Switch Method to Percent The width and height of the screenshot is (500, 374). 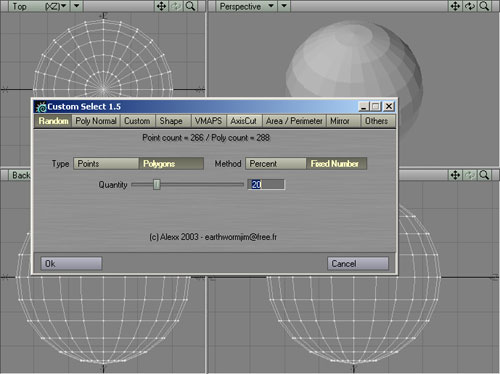(276, 164)
